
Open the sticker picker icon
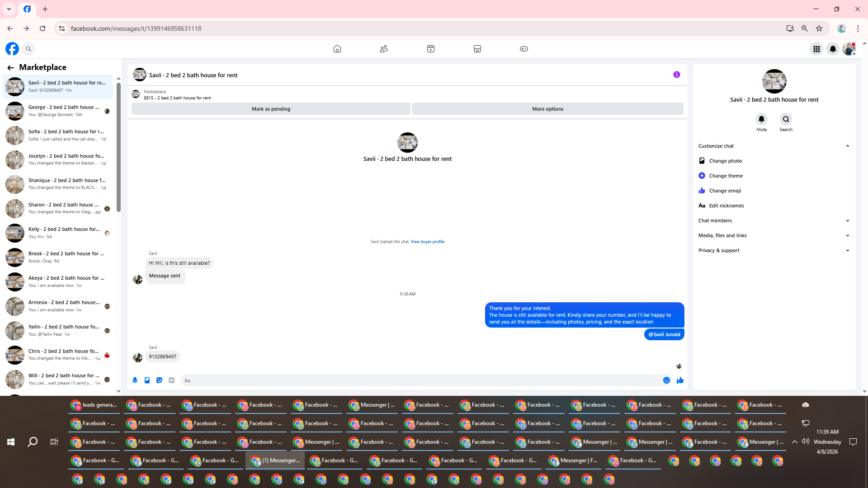click(x=159, y=380)
